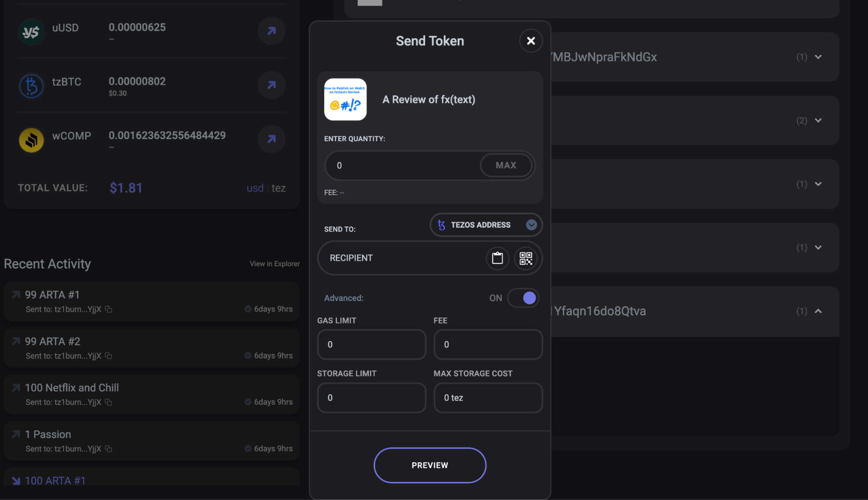Image resolution: width=868 pixels, height=500 pixels.
Task: Open QR code scanner for recipient
Action: click(525, 258)
